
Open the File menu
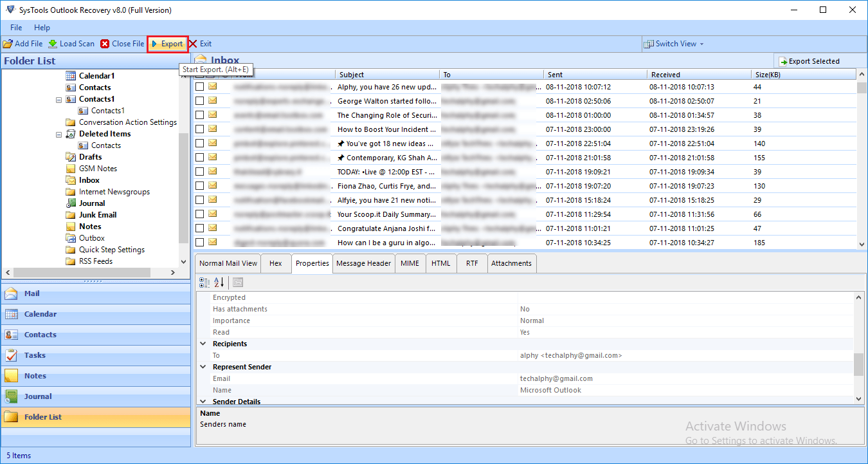[16, 28]
